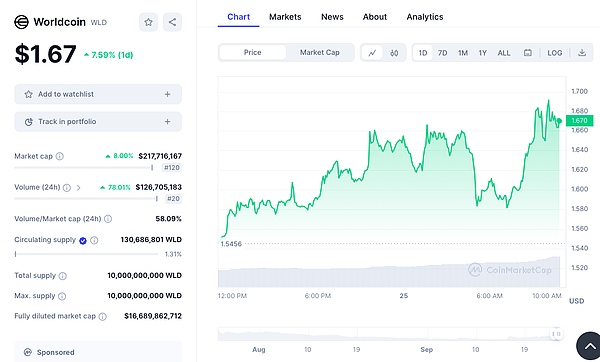The image size is (600, 362).
Task: Click Add to watchlist button
Action: click(98, 94)
